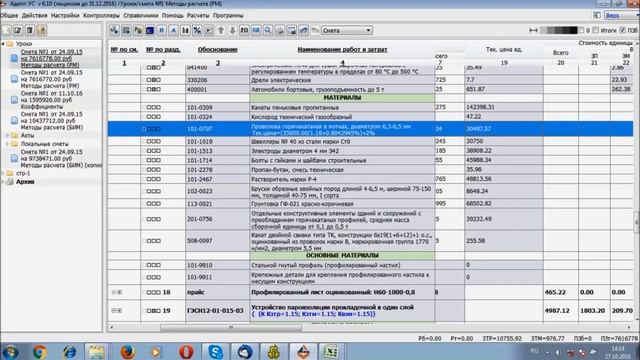
Task: Select the highlighted 101-0797 row cell
Action: click(x=218, y=129)
